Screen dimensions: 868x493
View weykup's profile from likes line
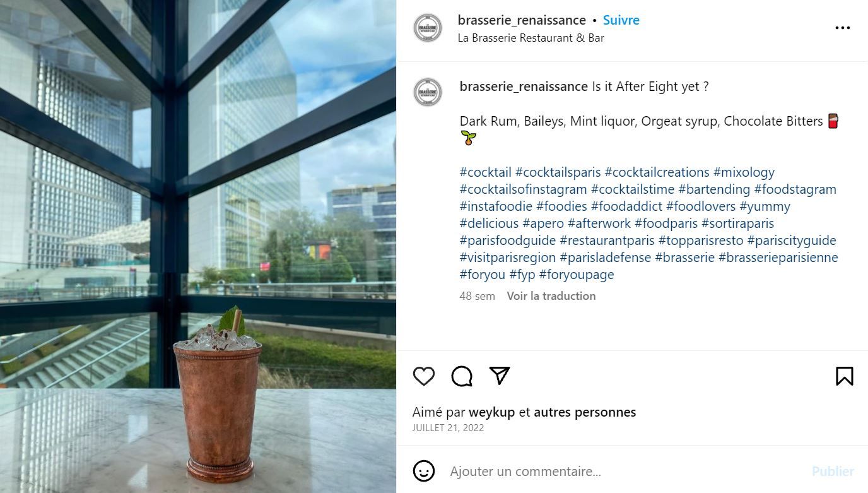coord(492,412)
